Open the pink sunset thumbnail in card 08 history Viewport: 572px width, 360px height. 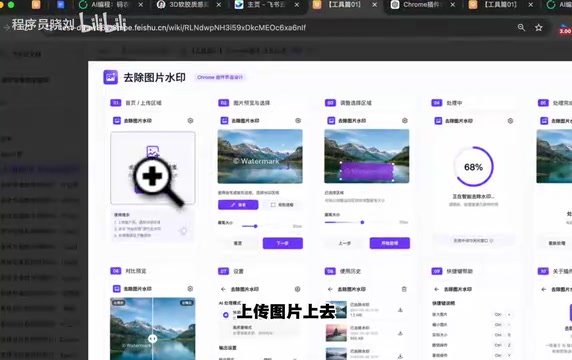point(336,333)
